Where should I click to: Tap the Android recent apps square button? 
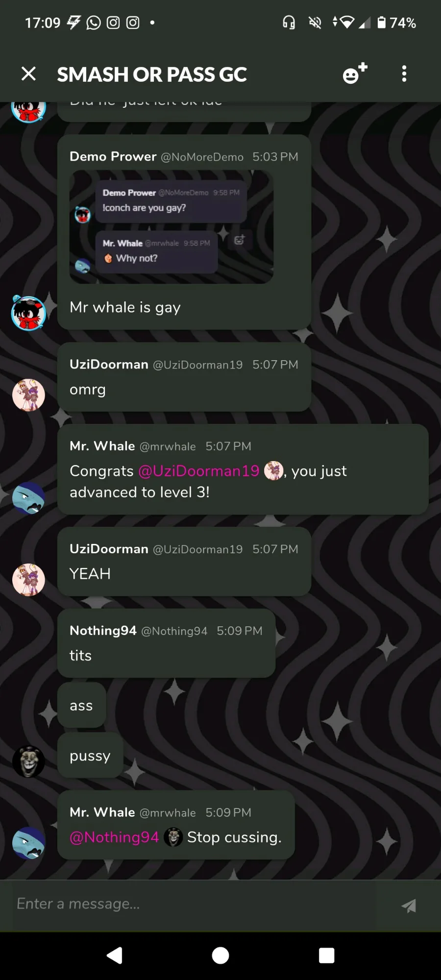point(326,955)
